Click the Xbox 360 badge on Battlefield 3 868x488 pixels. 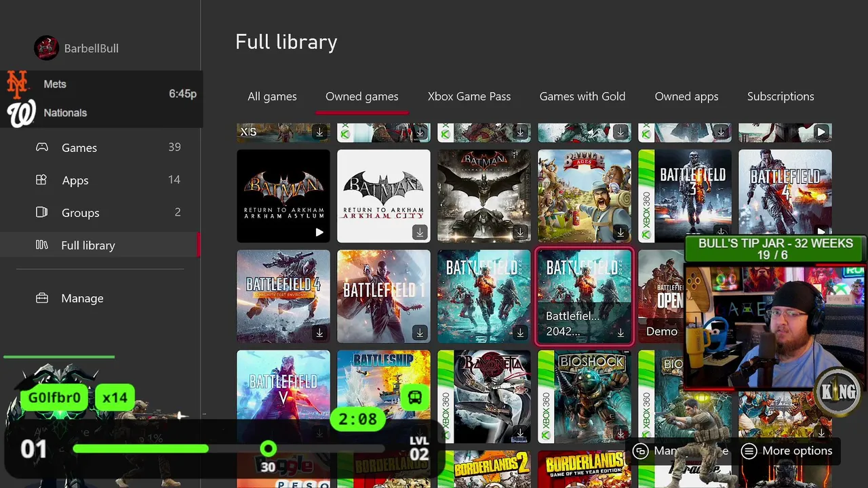point(646,196)
